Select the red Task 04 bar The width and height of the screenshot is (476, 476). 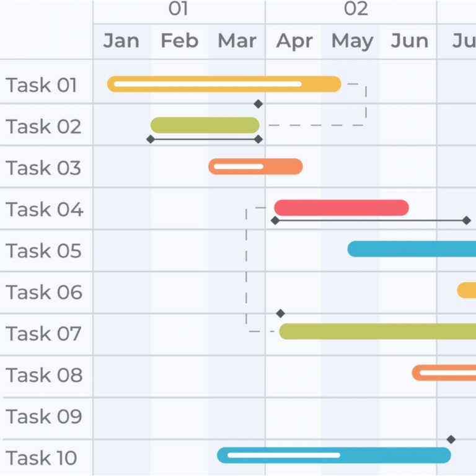(341, 208)
